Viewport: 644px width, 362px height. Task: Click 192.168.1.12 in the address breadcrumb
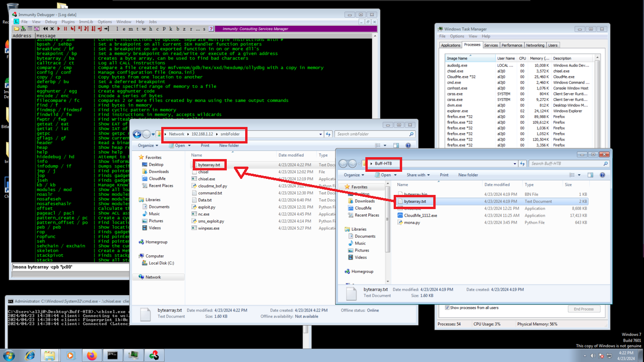(202, 134)
